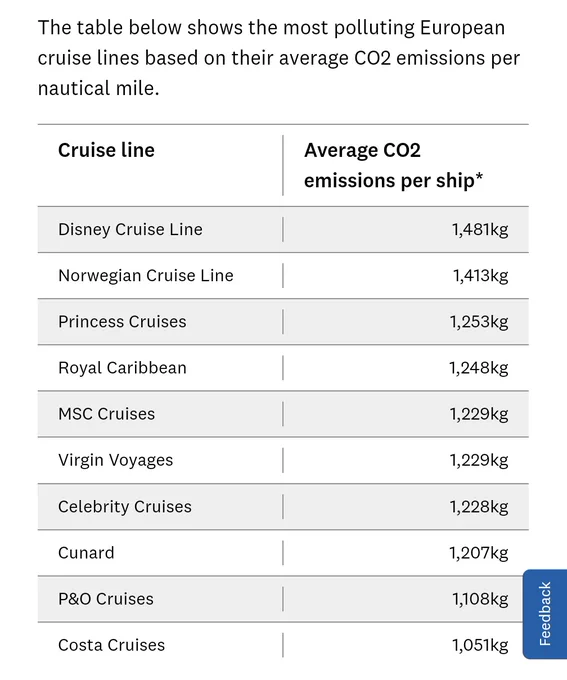This screenshot has width=567, height=680.
Task: Click Virgin Voyages in the table
Action: 115,460
